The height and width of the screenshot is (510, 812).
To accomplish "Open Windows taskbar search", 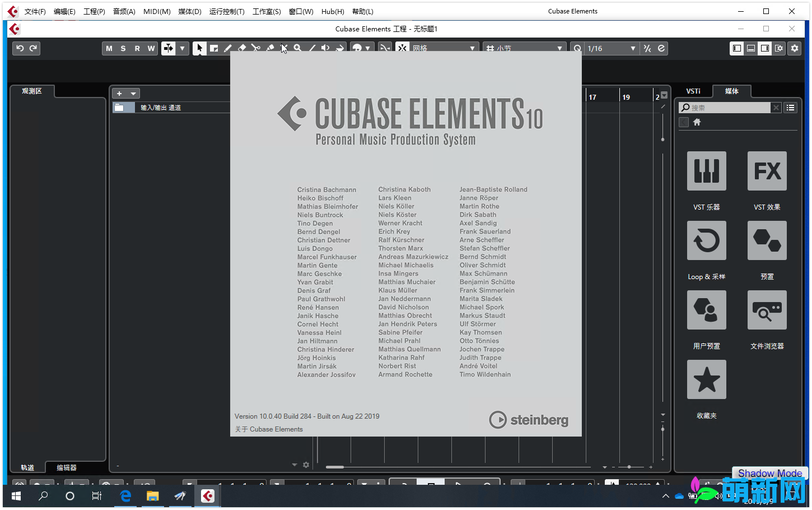I will tap(43, 496).
